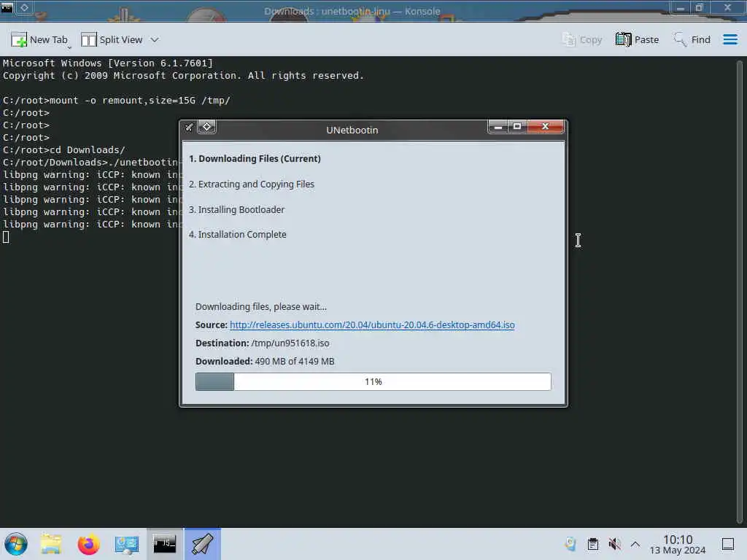Click step '2. Extracting and Copying Files'
Image resolution: width=747 pixels, height=560 pixels.
click(252, 184)
